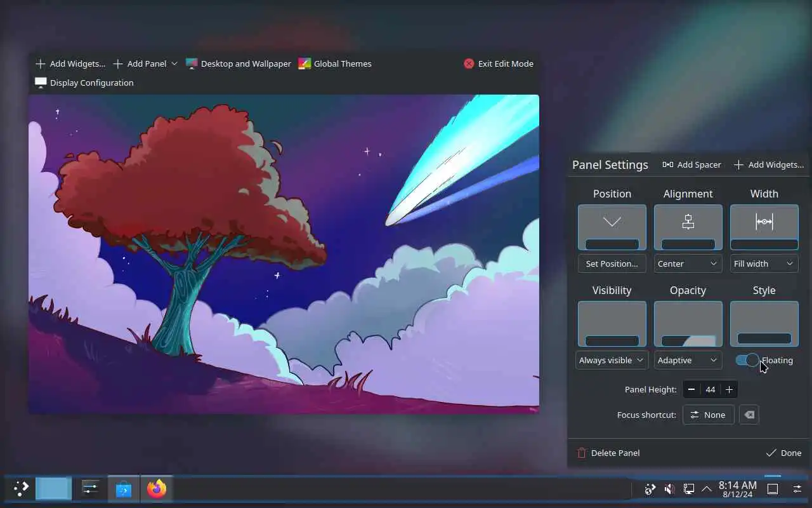
Task: Decrease panel height with the minus button
Action: [x=691, y=389]
